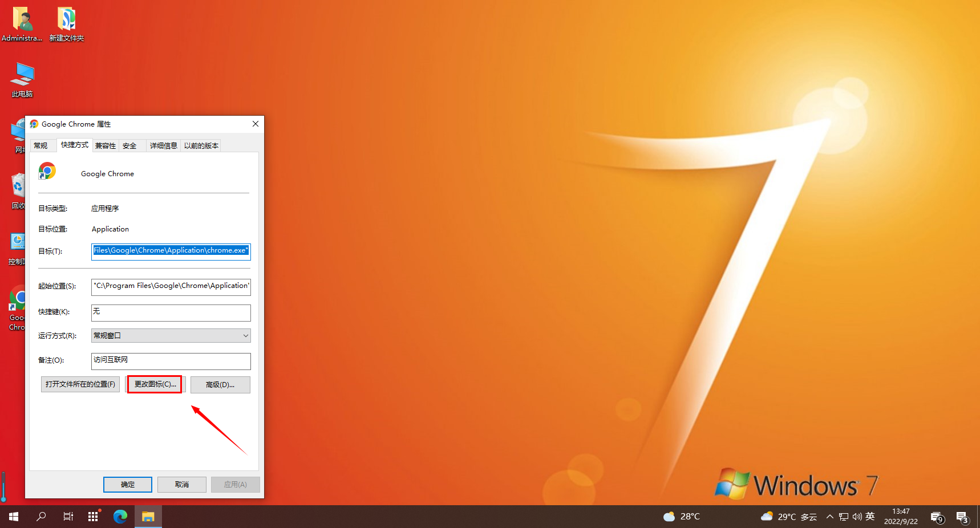Open File Explorer on the taskbar
980x528 pixels.
tap(148, 517)
